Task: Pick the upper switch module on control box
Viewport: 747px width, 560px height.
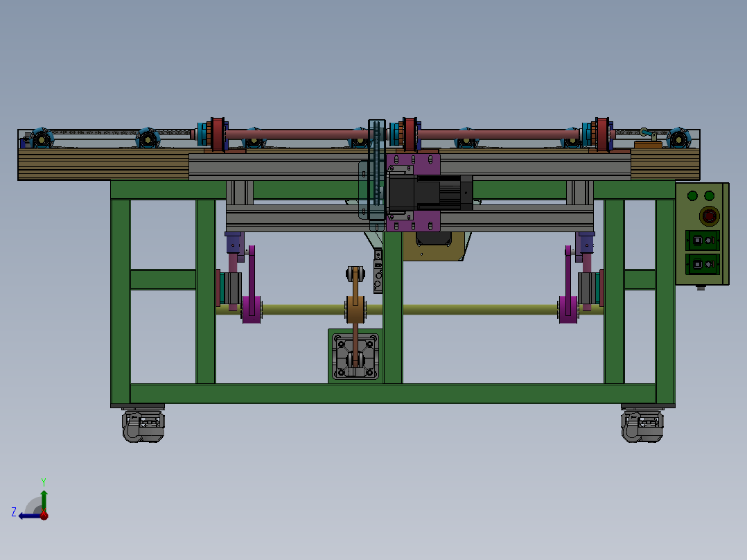Action: click(x=702, y=240)
